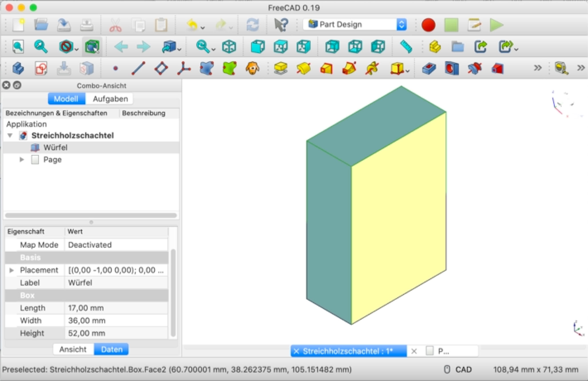
Task: Switch to the Aufgaben tab
Action: (x=110, y=99)
